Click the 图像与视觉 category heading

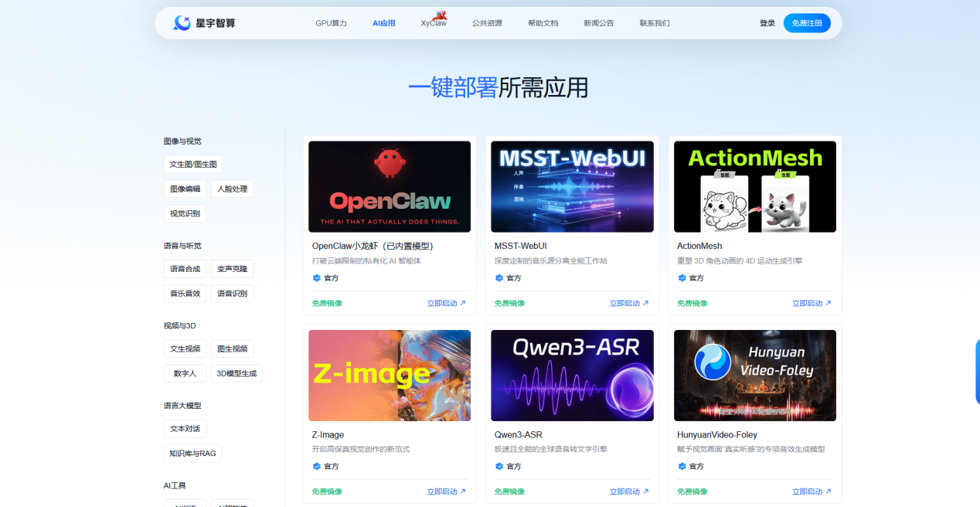pyautogui.click(x=182, y=141)
